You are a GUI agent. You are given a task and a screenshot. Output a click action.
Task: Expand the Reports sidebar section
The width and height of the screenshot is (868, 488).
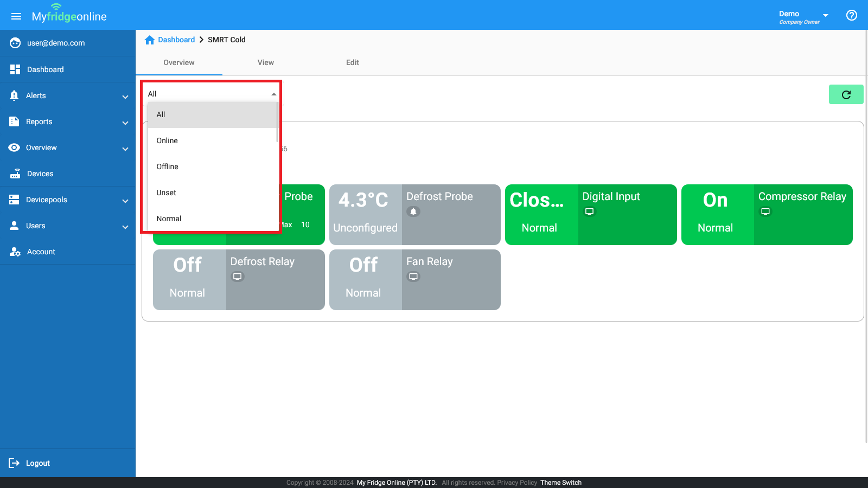pos(125,121)
